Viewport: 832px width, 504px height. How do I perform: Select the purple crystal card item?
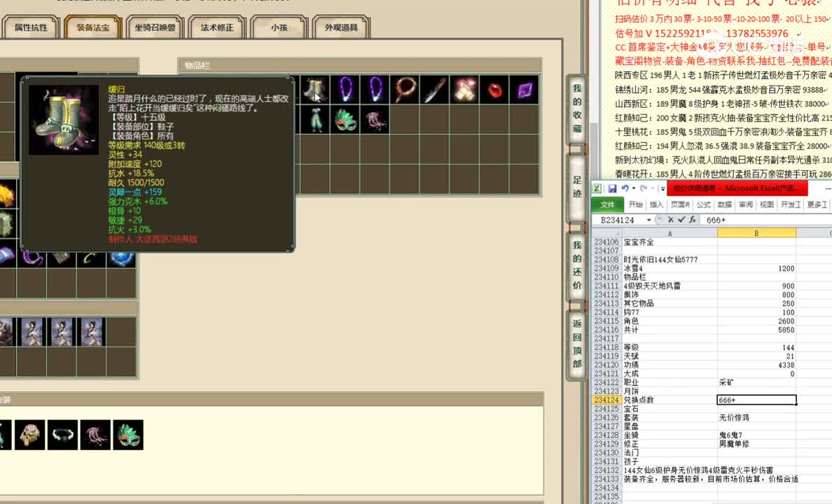(x=525, y=90)
